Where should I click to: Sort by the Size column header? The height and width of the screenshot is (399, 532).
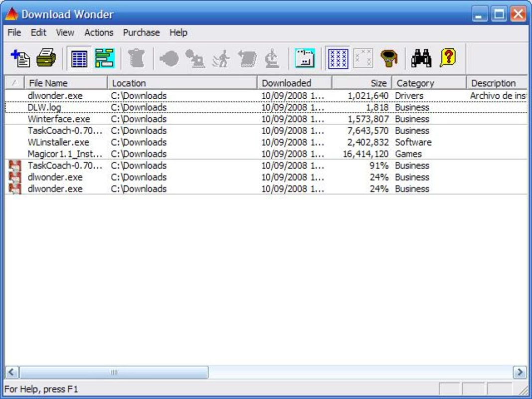(x=361, y=83)
